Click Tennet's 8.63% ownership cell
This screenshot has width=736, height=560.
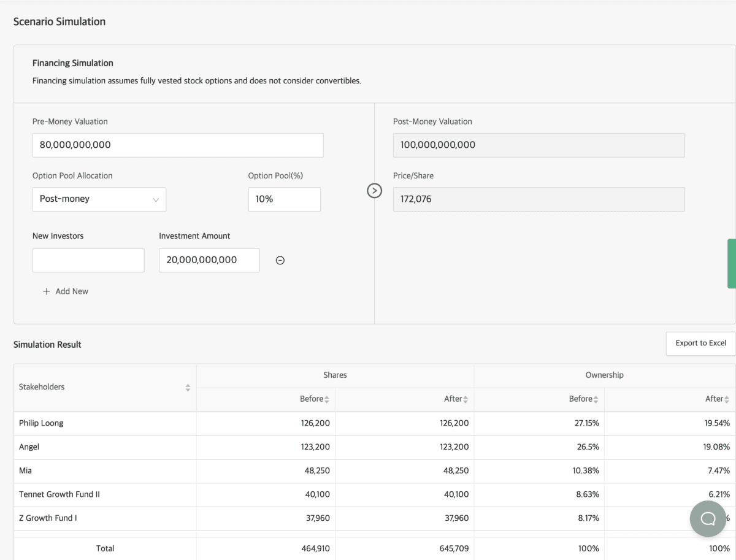point(588,496)
